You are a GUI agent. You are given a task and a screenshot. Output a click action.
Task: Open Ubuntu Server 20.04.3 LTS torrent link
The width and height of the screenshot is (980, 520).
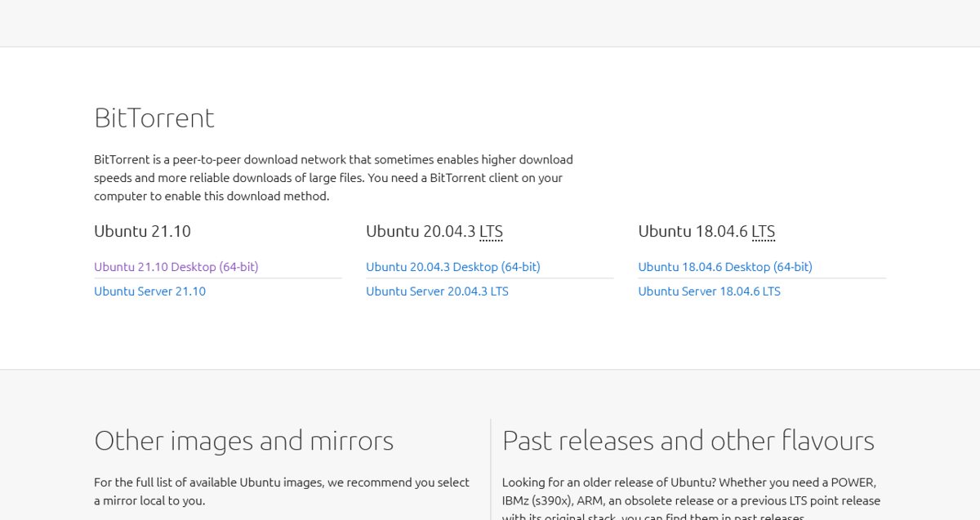437,291
